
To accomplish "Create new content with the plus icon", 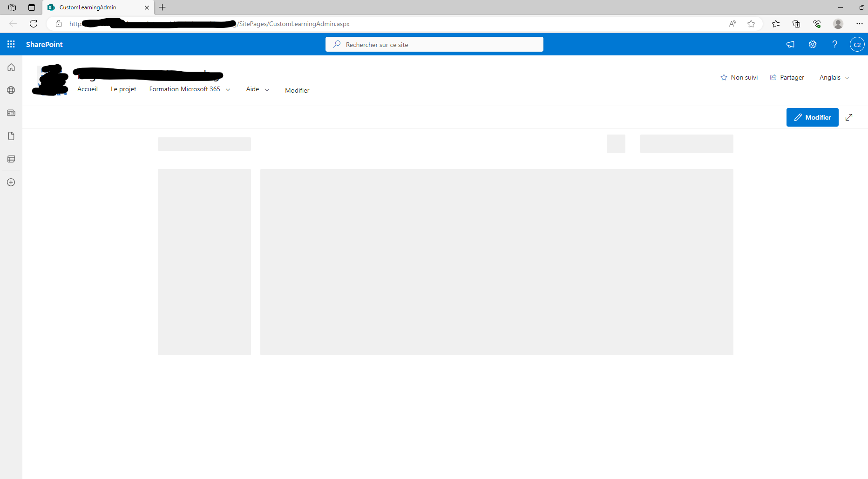I will coord(11,182).
